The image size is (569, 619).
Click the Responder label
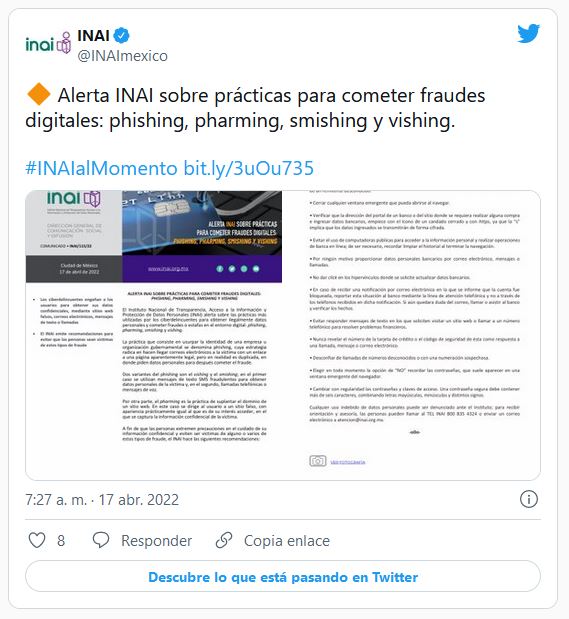[x=156, y=540]
